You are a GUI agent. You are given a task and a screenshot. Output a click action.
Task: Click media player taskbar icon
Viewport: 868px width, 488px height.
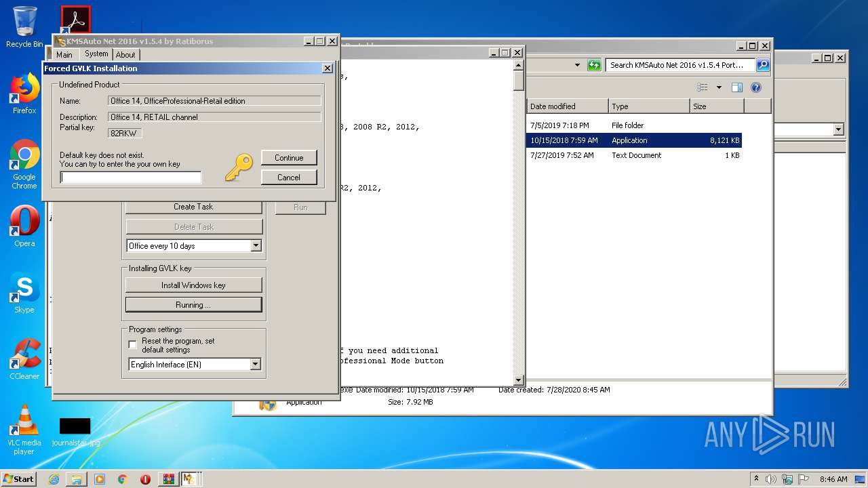(100, 479)
